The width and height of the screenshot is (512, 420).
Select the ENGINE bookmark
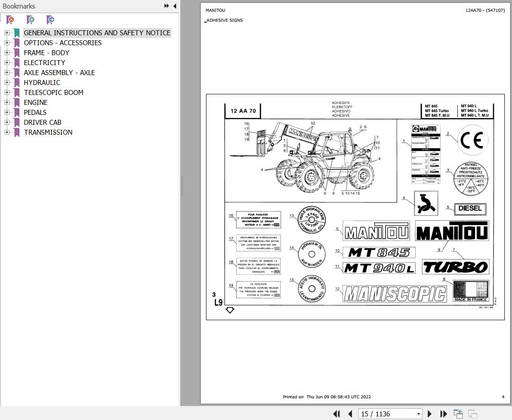36,103
